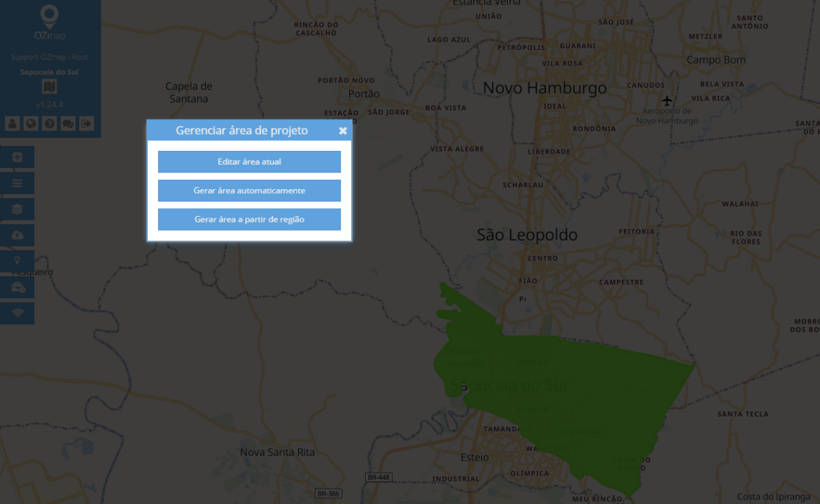Open the briefcase clock sidebar button
This screenshot has width=820, height=504.
[x=17, y=287]
